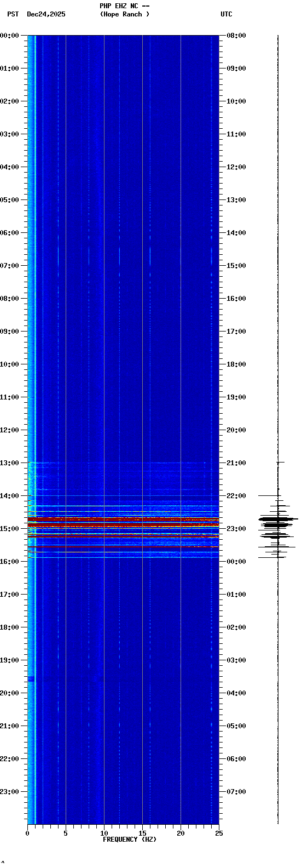
Task: Click the UTC timezone label
Action: tap(226, 14)
